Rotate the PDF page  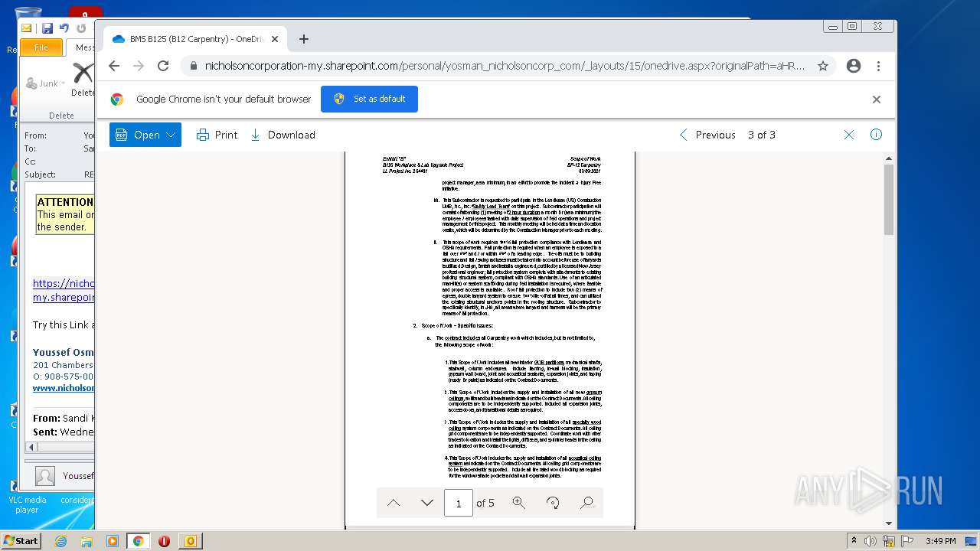(x=553, y=503)
